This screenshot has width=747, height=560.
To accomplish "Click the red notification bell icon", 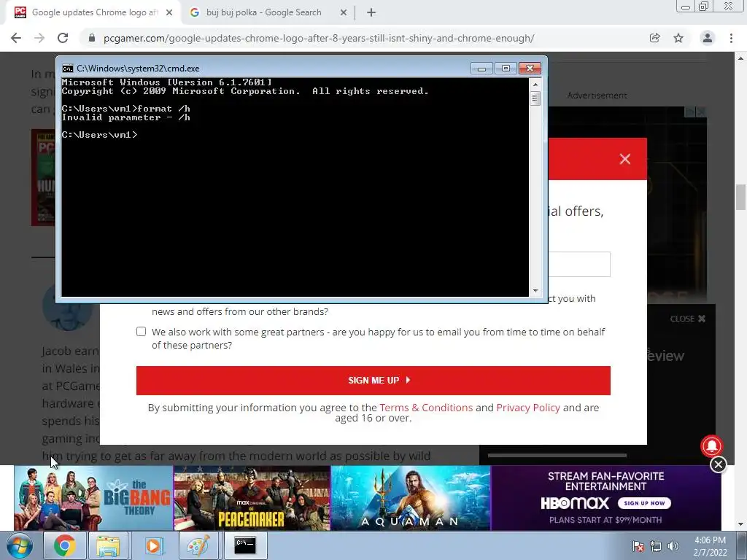I will coord(712,446).
